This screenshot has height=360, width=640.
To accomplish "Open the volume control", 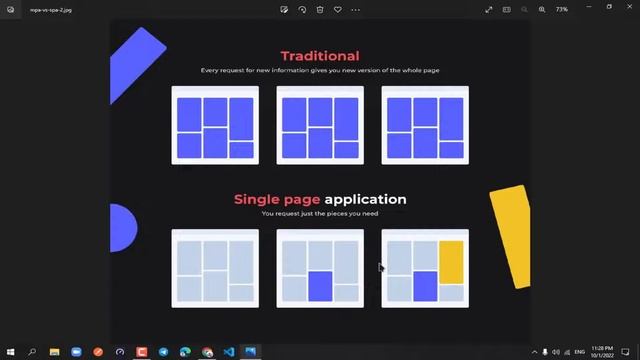I will tap(556, 352).
